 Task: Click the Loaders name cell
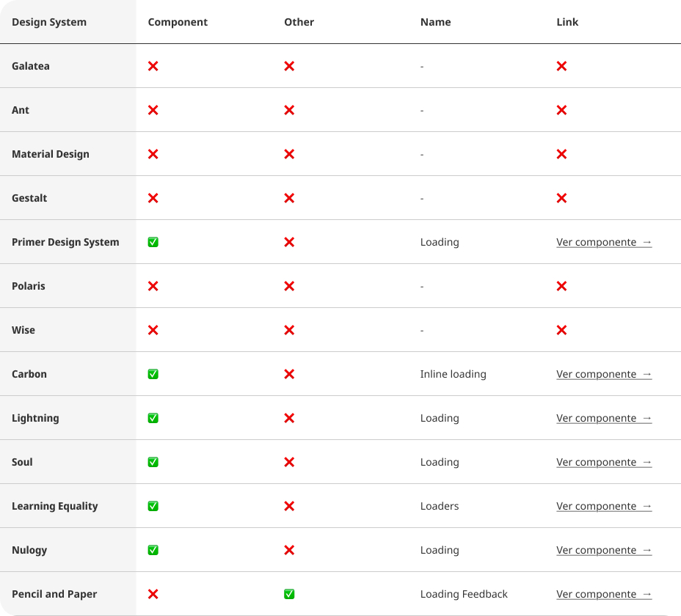coord(440,506)
